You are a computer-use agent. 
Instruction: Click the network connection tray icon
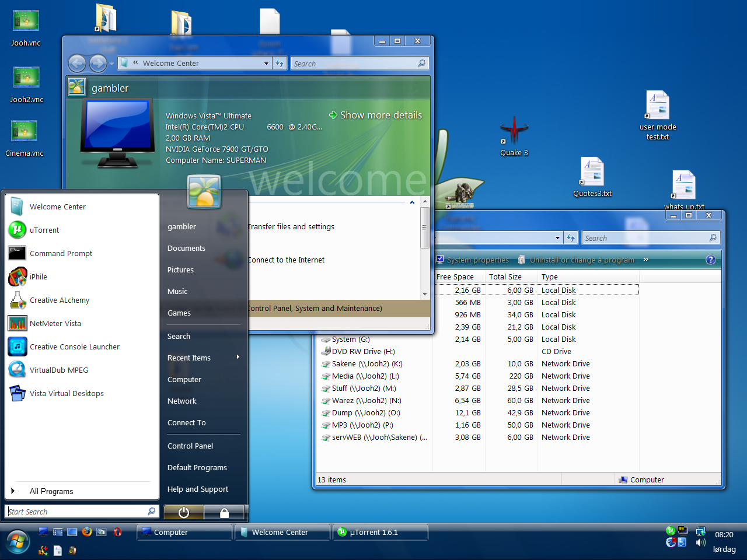tap(700, 531)
